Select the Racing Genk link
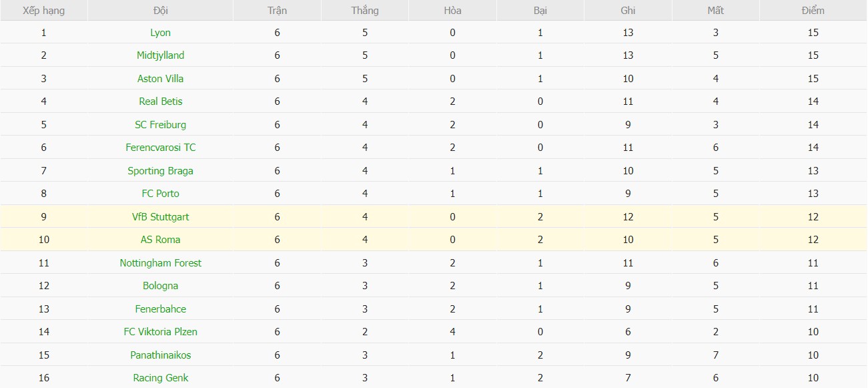868x388 pixels. pyautogui.click(x=160, y=378)
